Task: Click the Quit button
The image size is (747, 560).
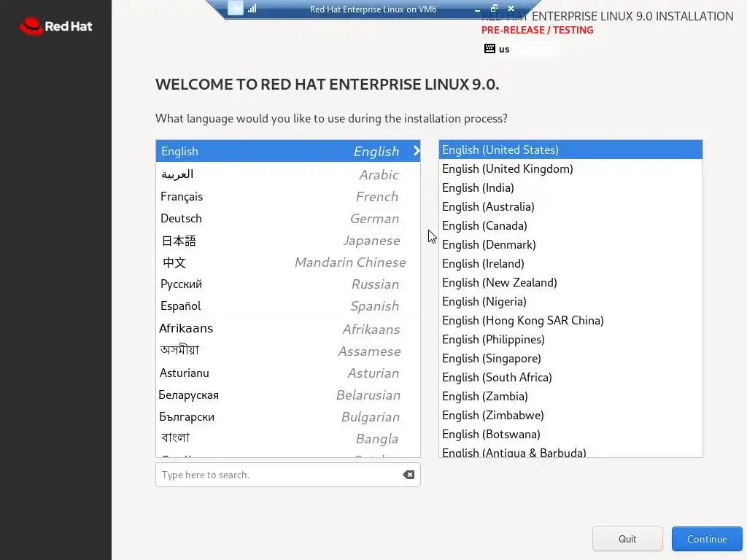Action: [x=627, y=539]
